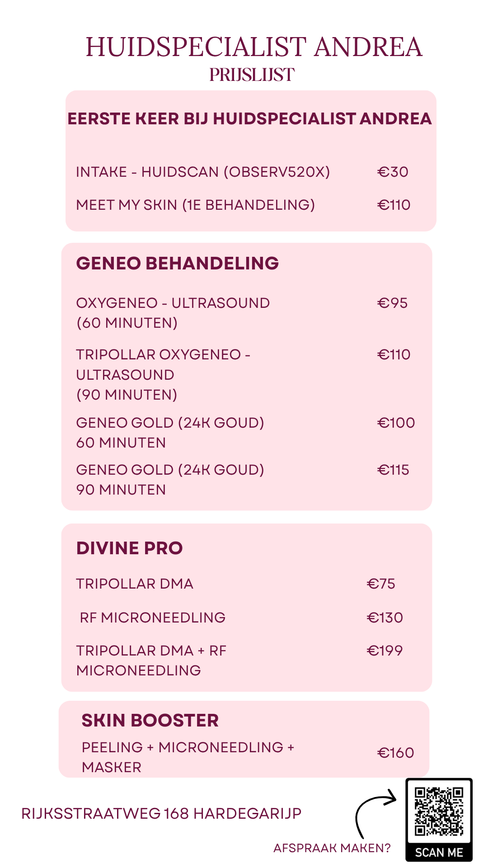Click the €160 Skin Booster price
The width and height of the screenshot is (488, 868).
(x=395, y=753)
